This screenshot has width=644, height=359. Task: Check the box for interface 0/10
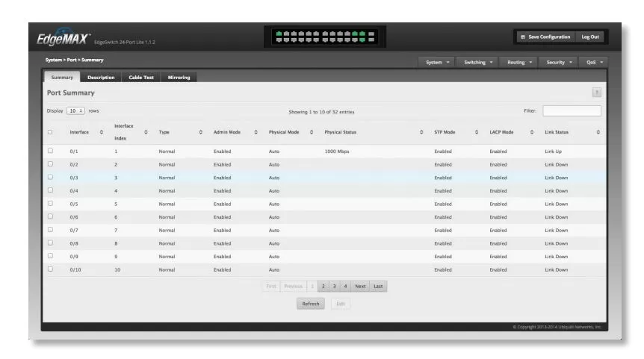[x=51, y=269]
